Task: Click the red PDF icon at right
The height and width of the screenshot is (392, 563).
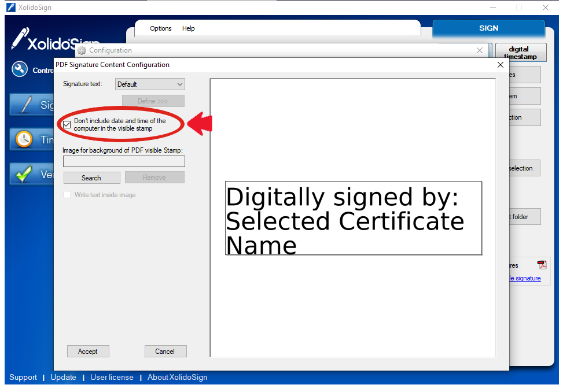Action: coord(542,265)
